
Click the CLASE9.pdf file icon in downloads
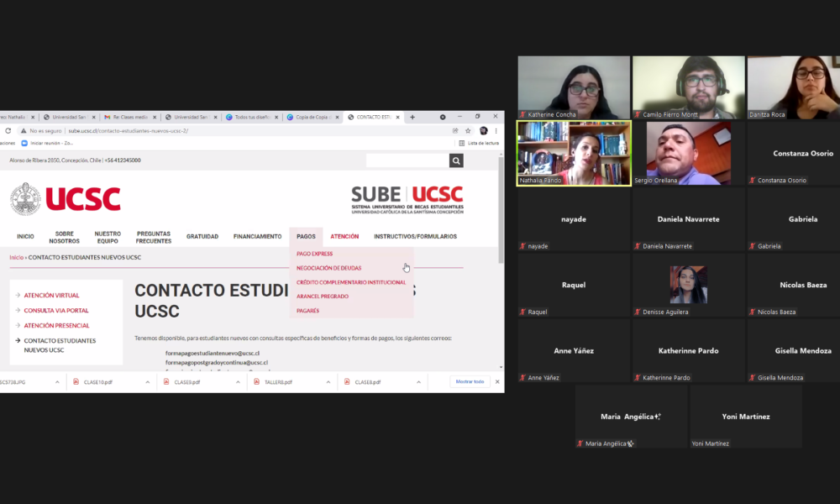click(166, 382)
